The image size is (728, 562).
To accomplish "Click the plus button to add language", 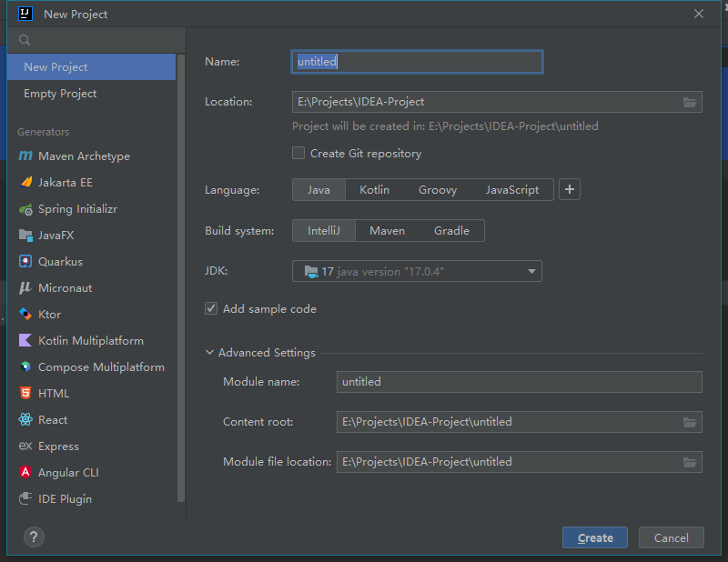I will pos(570,189).
